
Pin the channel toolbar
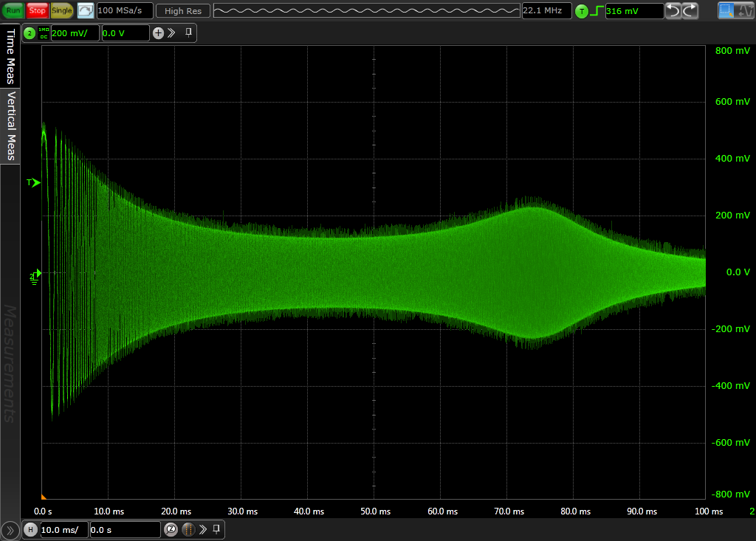[x=188, y=32]
